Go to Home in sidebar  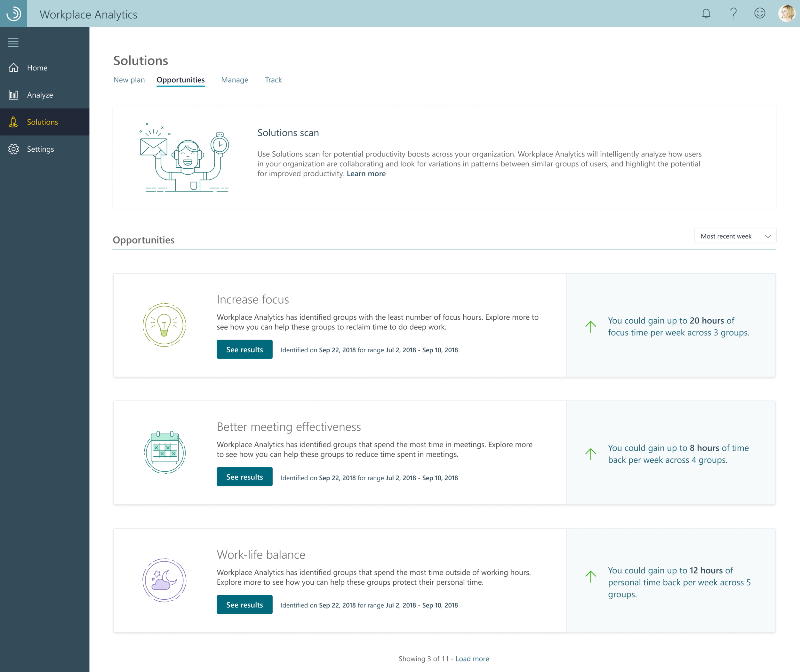(x=37, y=68)
